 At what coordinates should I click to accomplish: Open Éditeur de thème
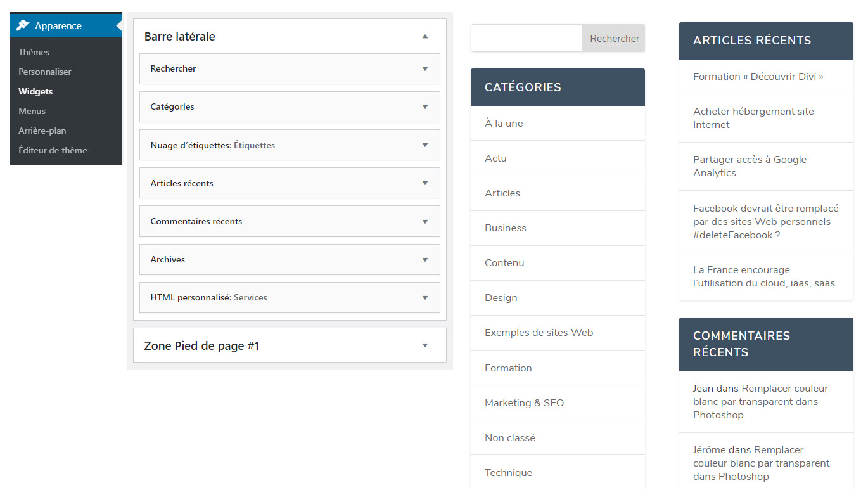pos(53,150)
